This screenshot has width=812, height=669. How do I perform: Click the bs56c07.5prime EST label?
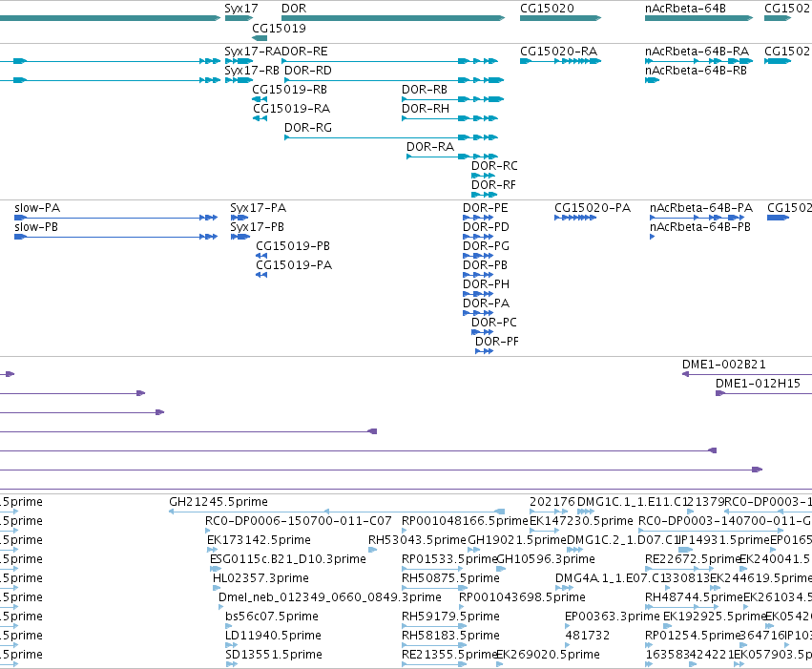coord(271,617)
